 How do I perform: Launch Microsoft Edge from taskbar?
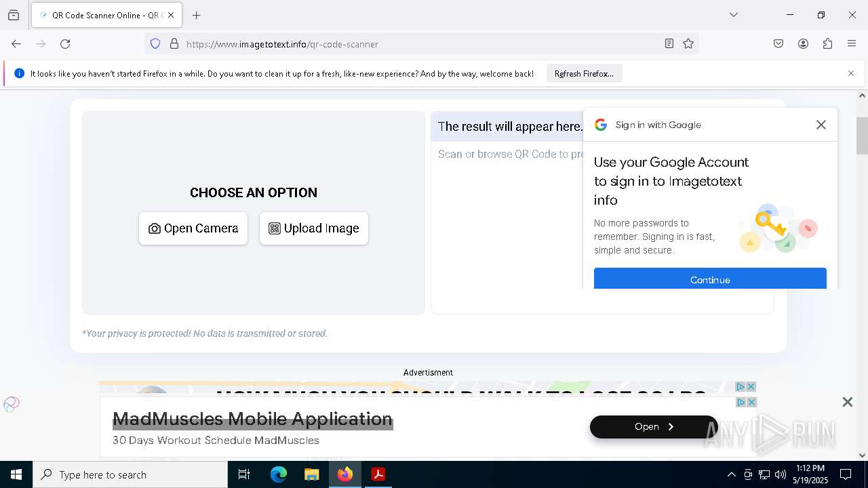(x=279, y=474)
